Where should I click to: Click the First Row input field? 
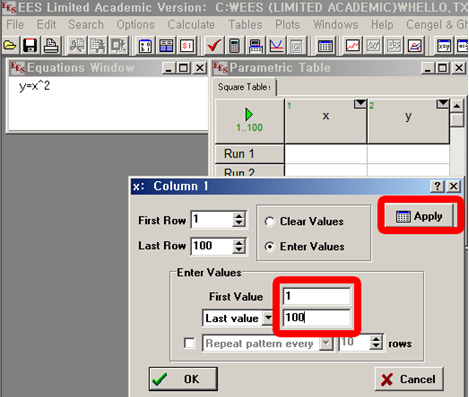[x=212, y=220]
